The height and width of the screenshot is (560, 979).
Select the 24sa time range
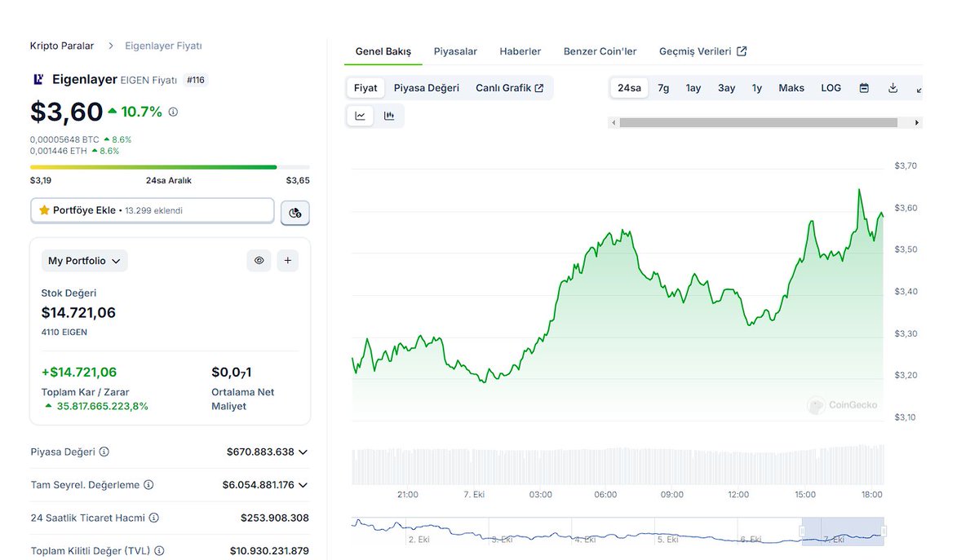[629, 88]
